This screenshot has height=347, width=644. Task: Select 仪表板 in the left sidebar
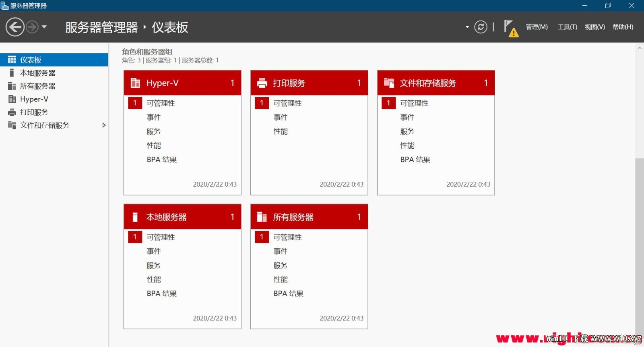pyautogui.click(x=54, y=60)
